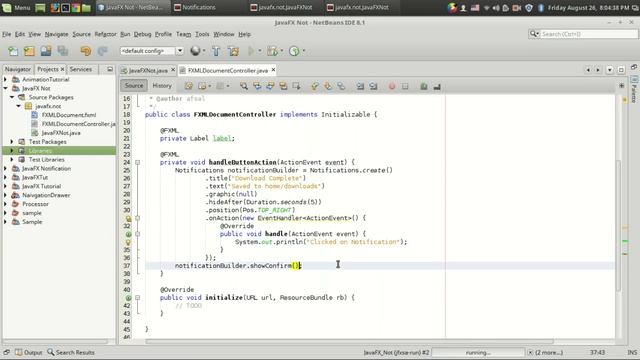Click the Last Edit icon in editor toolbar
The image size is (640, 360).
tap(189, 86)
